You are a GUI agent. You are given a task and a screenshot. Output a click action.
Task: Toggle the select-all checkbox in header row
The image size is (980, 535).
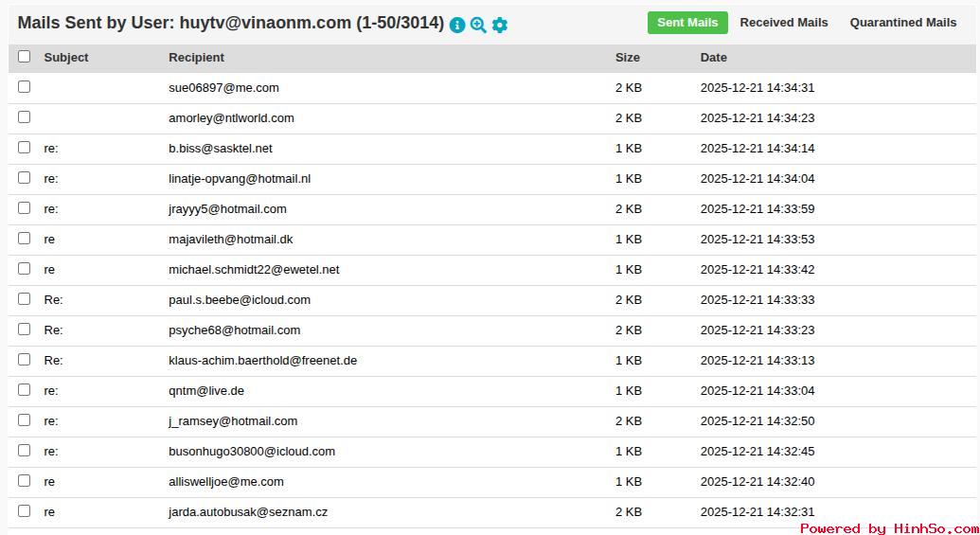tap(25, 57)
